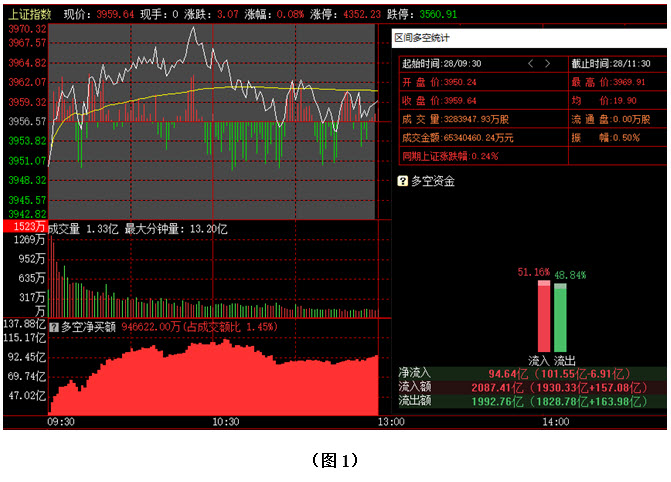Click the 涨幅 0.08% value
This screenshot has height=482, width=671.
(290, 14)
